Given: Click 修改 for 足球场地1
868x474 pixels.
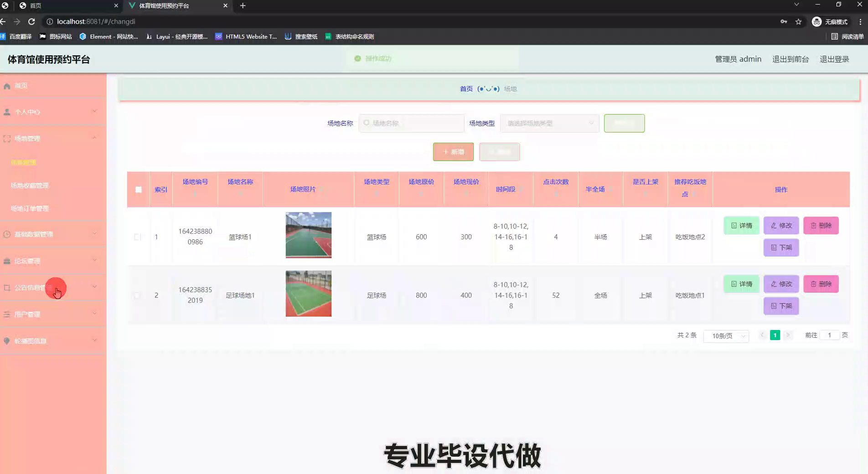Looking at the screenshot, I should coord(781,284).
